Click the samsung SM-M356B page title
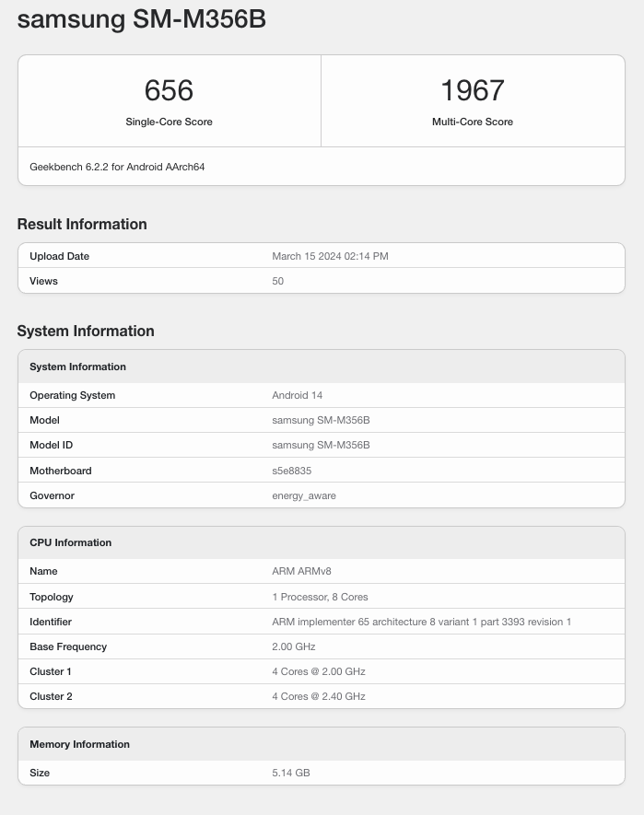The width and height of the screenshot is (644, 815). pyautogui.click(x=142, y=19)
